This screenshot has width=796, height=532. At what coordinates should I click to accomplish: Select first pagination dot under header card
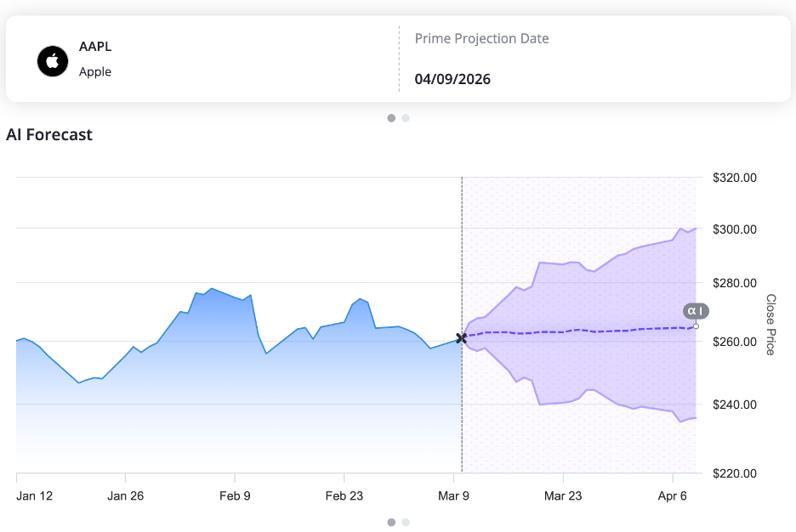tap(391, 118)
